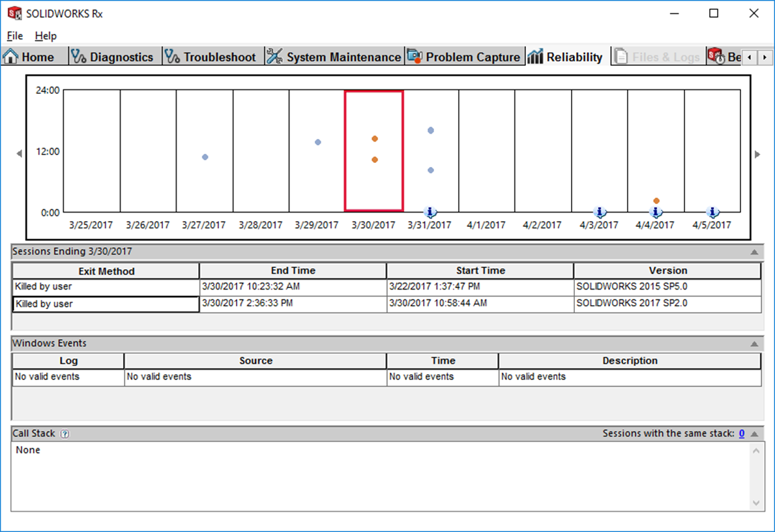
Task: Click the Call Stack help question icon
Action: (x=65, y=434)
